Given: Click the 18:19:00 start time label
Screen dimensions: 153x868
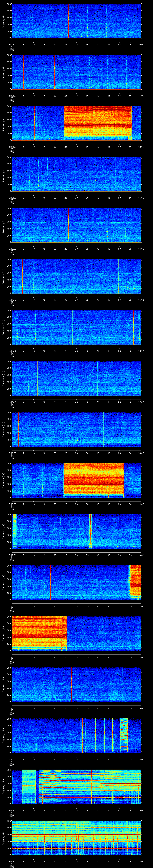Looking at the screenshot, I should [12, 555].
